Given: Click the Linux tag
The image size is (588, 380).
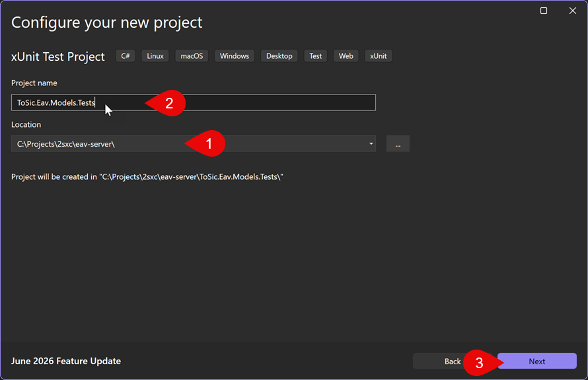Looking at the screenshot, I should (155, 56).
